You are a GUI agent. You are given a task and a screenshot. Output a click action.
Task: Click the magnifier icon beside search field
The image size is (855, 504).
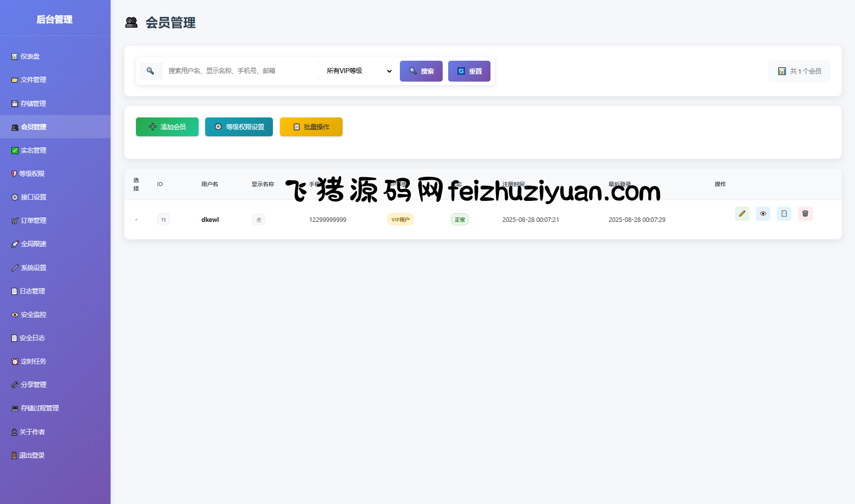click(150, 71)
